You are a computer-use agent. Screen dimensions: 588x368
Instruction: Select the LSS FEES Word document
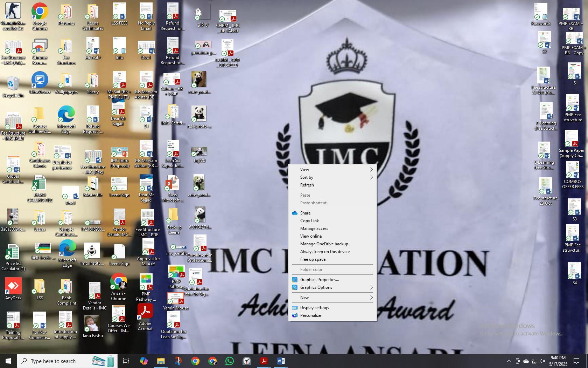point(119,14)
